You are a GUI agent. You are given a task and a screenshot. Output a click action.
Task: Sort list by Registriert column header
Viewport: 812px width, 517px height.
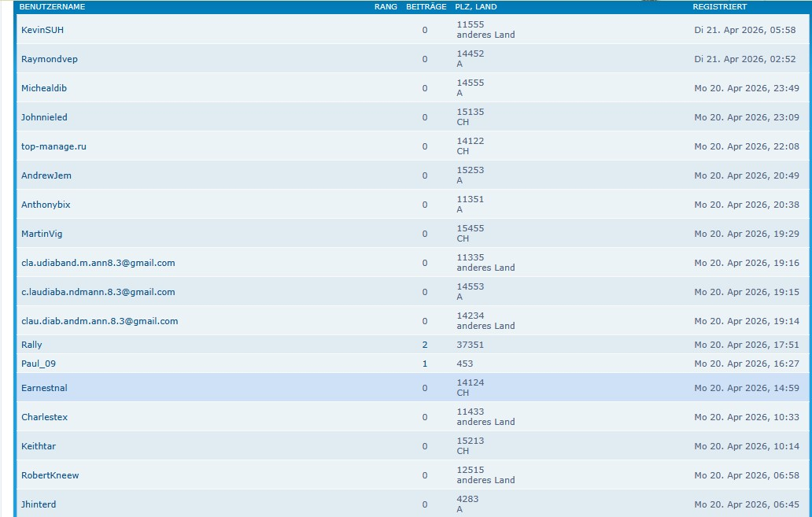click(719, 7)
